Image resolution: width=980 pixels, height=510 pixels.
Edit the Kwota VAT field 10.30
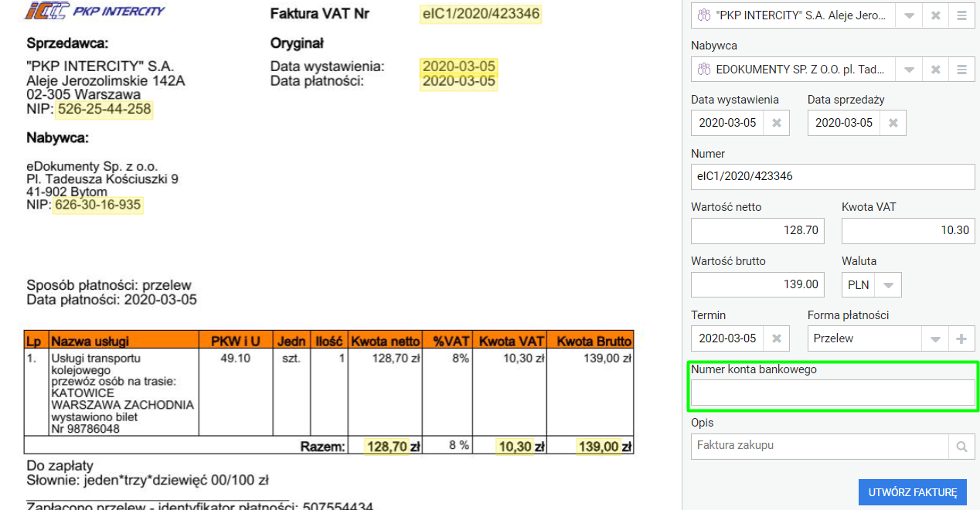coord(908,230)
